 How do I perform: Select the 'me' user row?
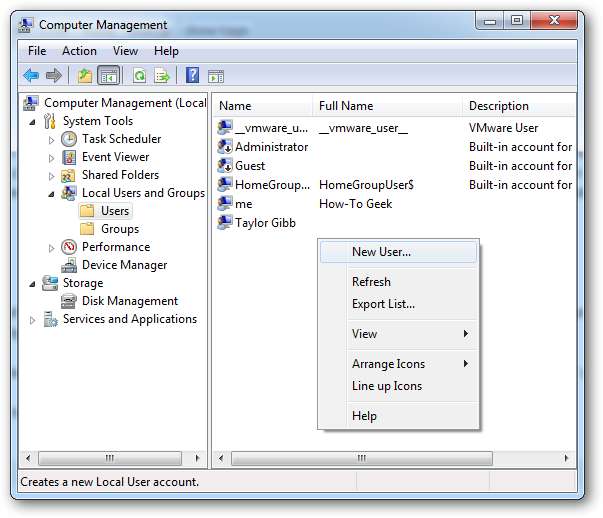[395, 204]
